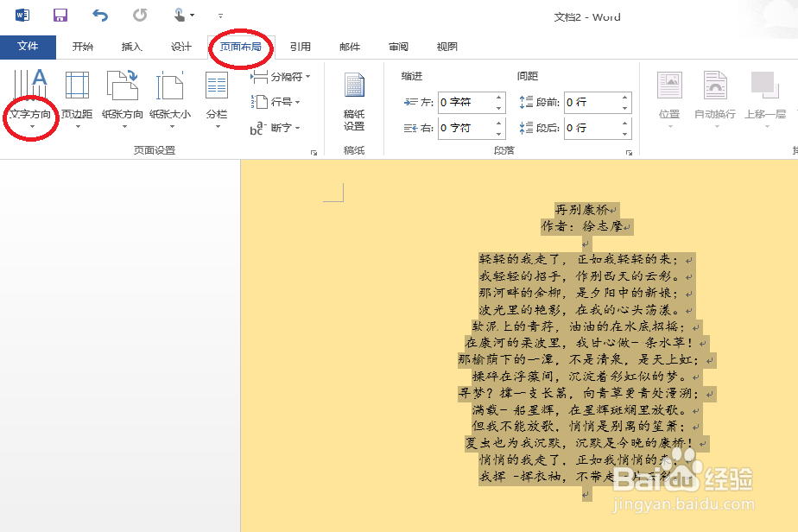Click the line 轻轻的我走了，正如我轻轻的来；

coord(579,260)
